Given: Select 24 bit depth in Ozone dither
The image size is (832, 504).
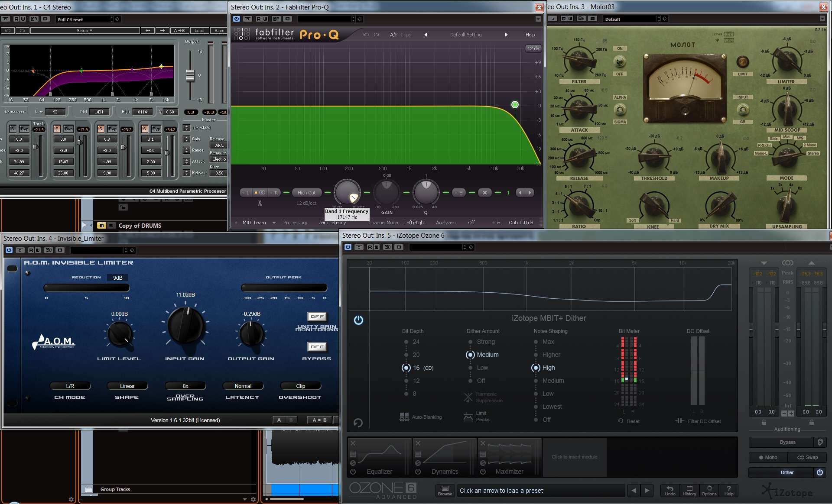Looking at the screenshot, I should click(x=406, y=342).
